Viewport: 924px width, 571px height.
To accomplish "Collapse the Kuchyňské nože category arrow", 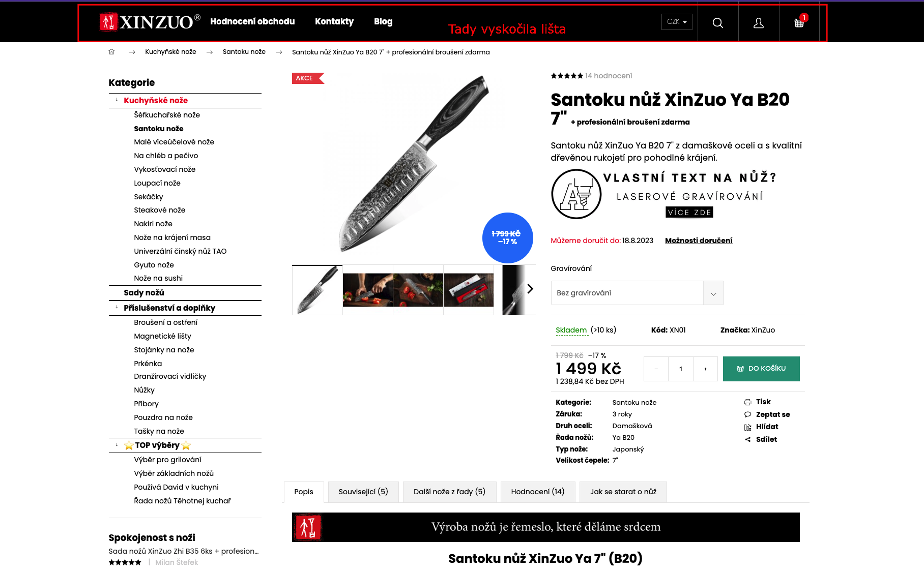I will pyautogui.click(x=117, y=100).
